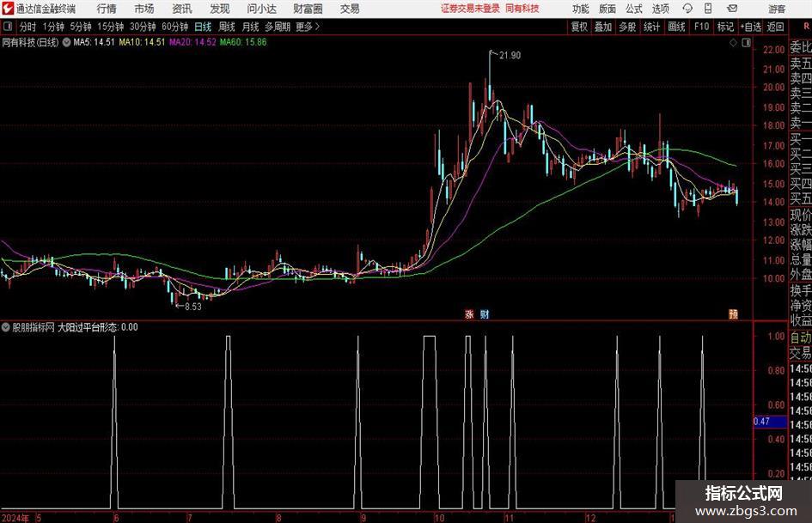This screenshot has width=812, height=523.
Task: Click the 标记 mark button
Action: (725, 27)
